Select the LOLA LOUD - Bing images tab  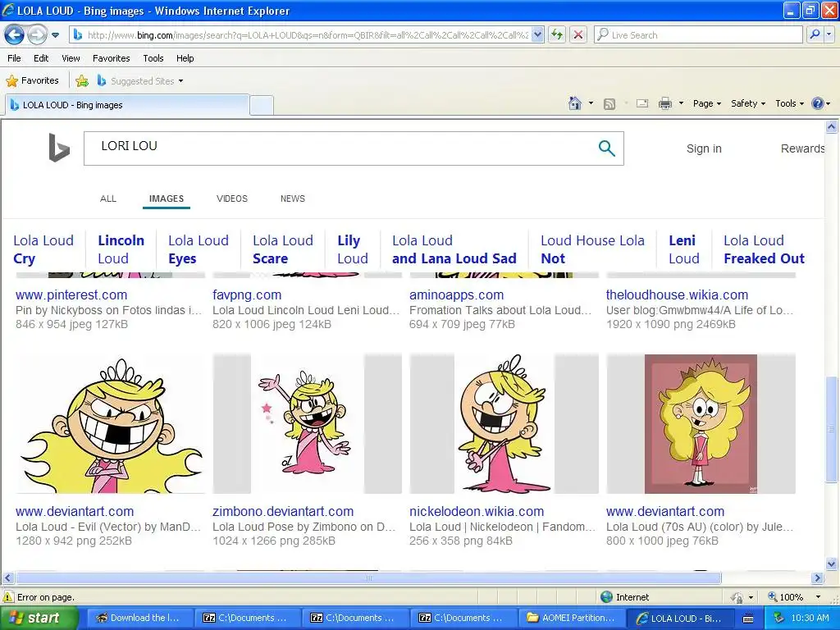click(127, 105)
